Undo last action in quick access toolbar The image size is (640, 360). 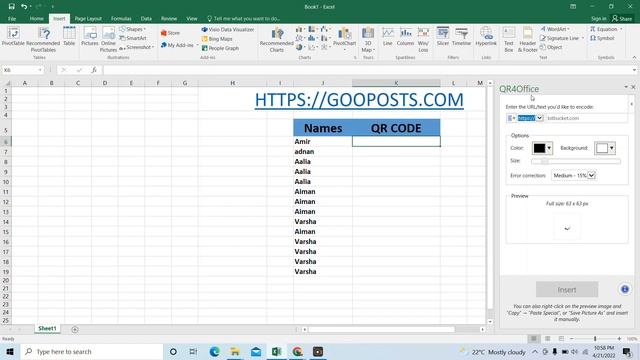coord(24,7)
